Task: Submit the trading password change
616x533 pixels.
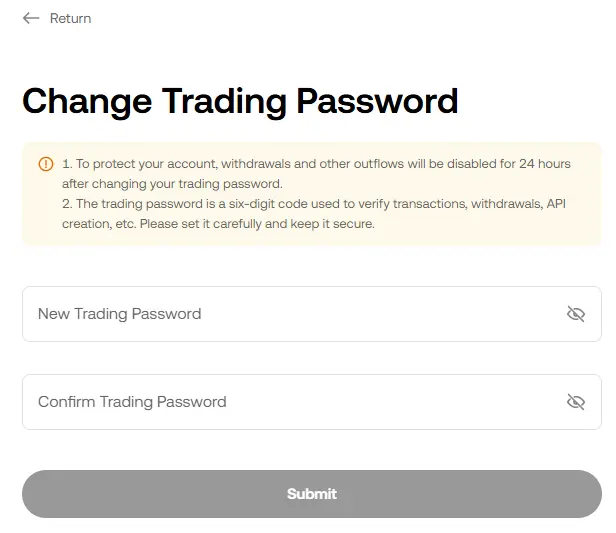Action: click(312, 494)
